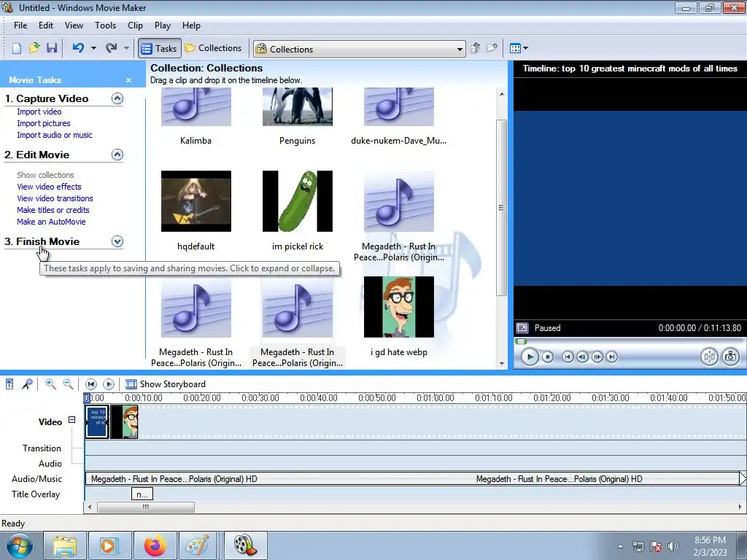Open the Play menu

(x=163, y=26)
